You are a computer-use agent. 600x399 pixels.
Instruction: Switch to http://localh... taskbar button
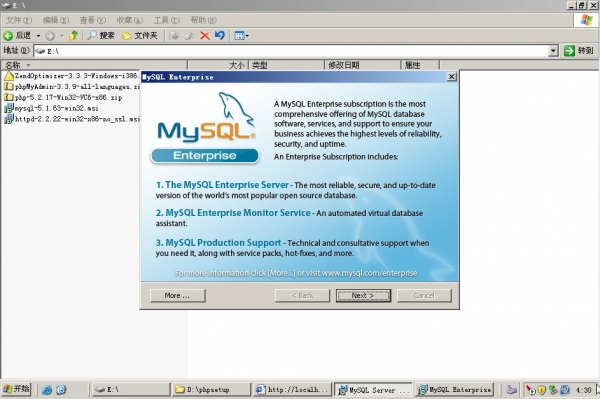coord(292,389)
